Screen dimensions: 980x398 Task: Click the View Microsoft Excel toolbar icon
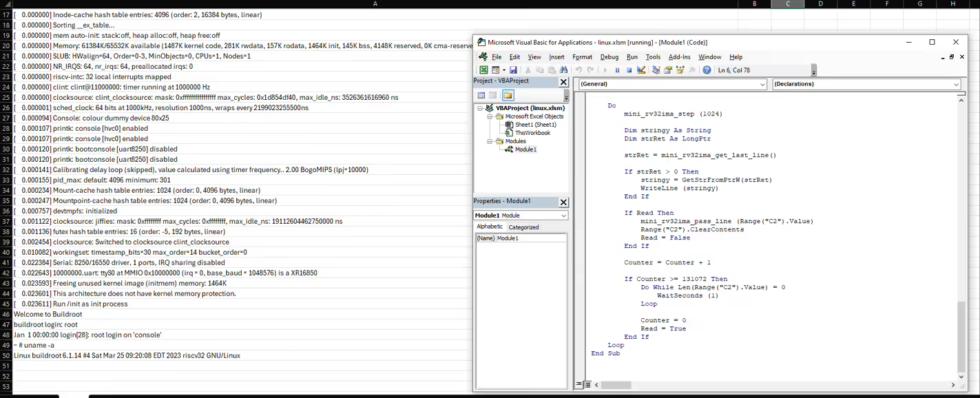coord(483,70)
